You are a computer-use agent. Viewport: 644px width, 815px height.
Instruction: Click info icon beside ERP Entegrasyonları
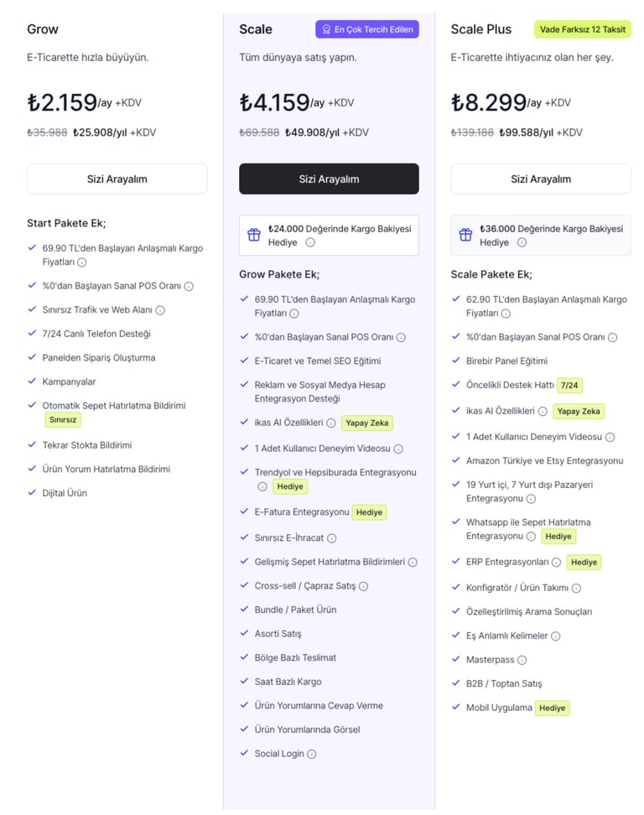pos(556,562)
